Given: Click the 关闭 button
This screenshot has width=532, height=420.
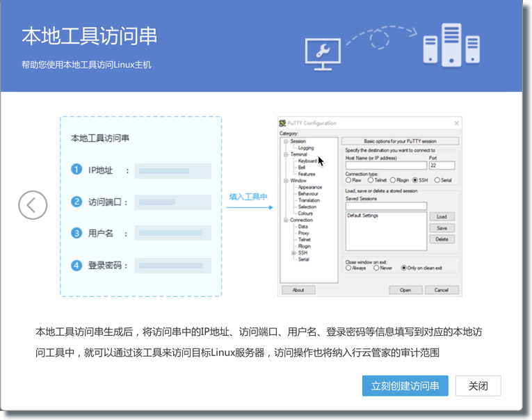Looking at the screenshot, I should pyautogui.click(x=478, y=386).
